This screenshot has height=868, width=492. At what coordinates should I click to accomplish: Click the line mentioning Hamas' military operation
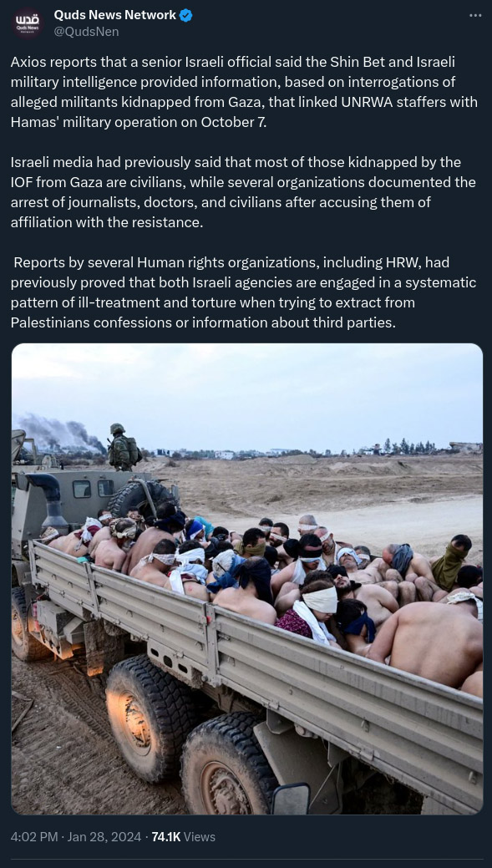[139, 122]
